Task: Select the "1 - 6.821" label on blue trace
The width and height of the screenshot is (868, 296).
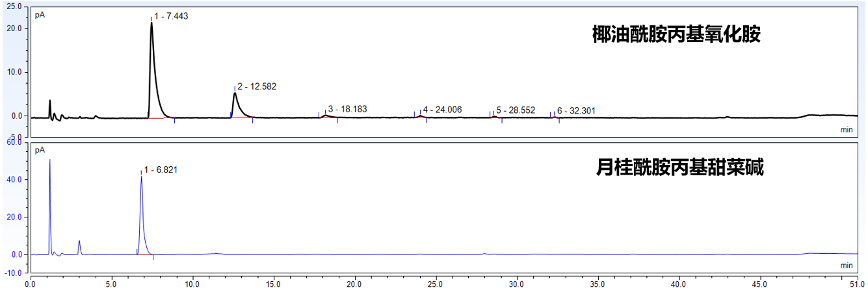Action: click(x=161, y=170)
